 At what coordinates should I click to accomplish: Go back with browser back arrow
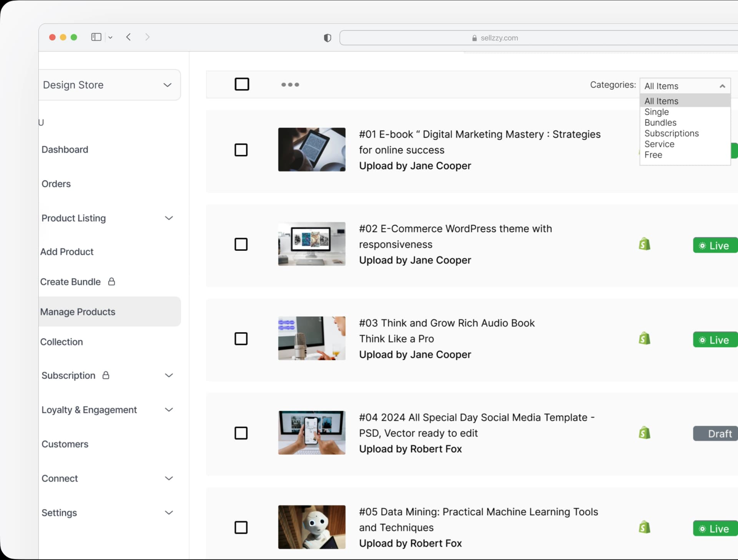129,37
